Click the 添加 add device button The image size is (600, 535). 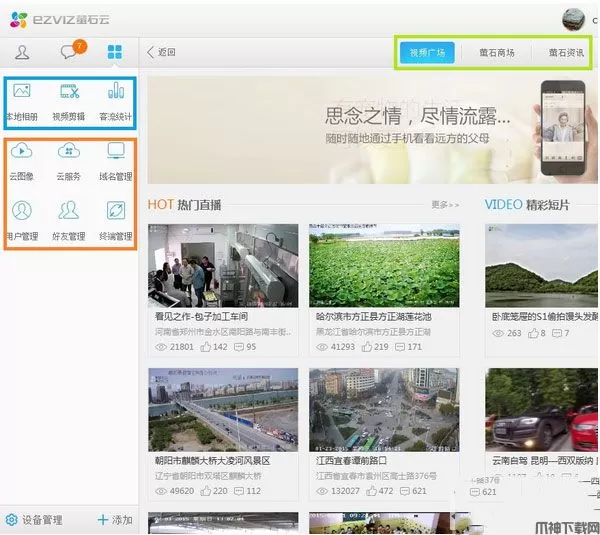pos(114,520)
